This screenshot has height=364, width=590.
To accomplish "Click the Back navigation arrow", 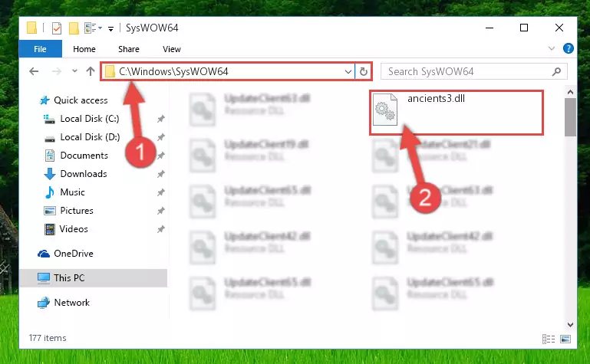I will (x=34, y=71).
